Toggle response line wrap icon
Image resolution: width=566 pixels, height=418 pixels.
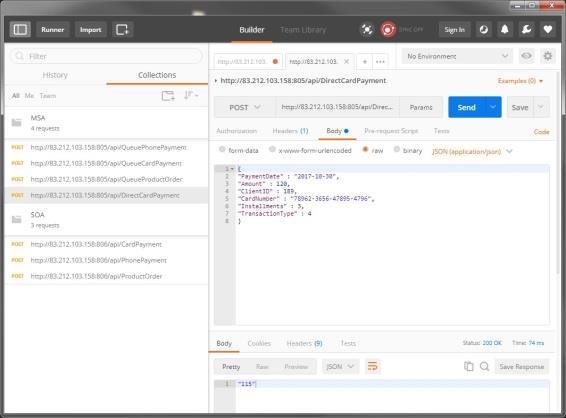click(373, 366)
